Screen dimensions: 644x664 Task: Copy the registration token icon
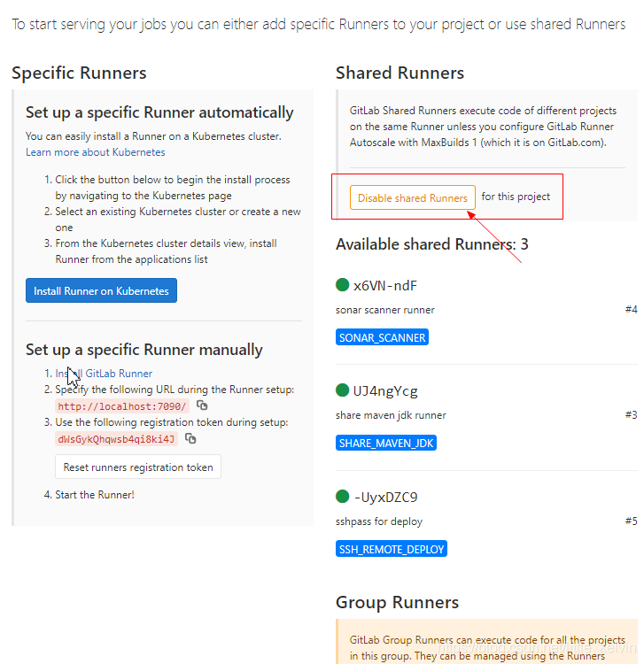point(190,438)
